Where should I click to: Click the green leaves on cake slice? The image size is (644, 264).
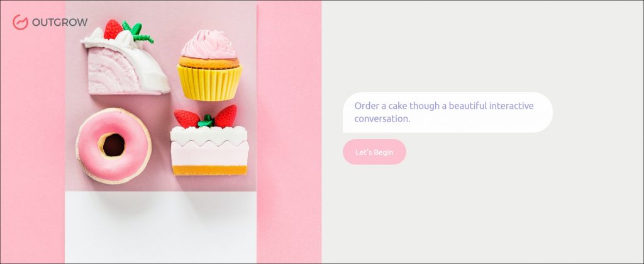coord(138,32)
